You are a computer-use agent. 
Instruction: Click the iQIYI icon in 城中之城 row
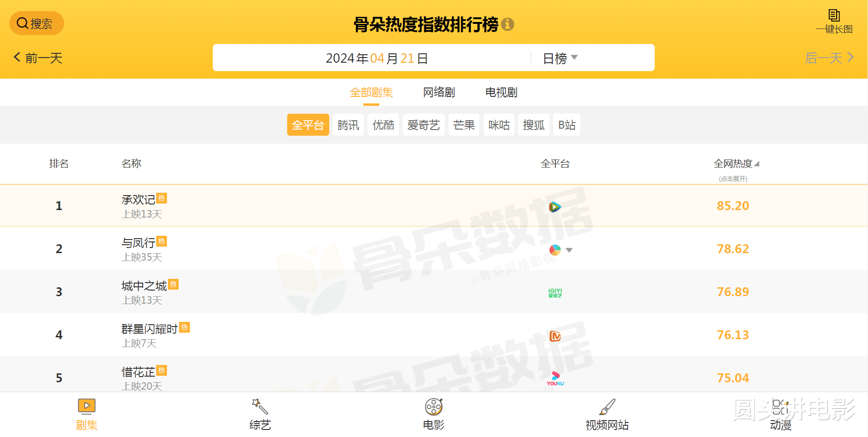coord(555,293)
